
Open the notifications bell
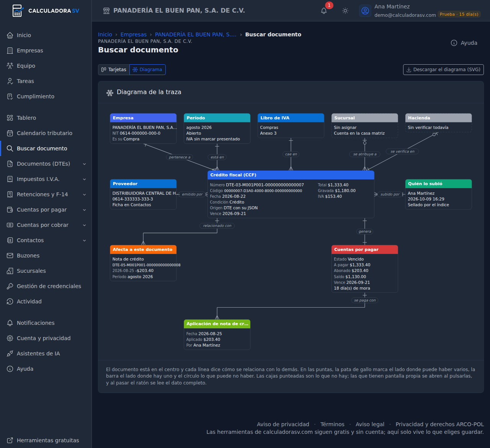324,11
